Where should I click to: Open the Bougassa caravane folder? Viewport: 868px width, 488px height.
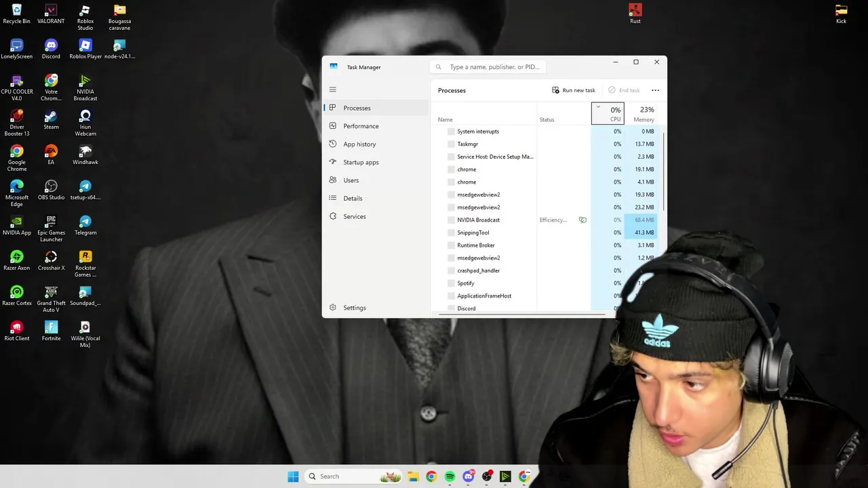119,18
